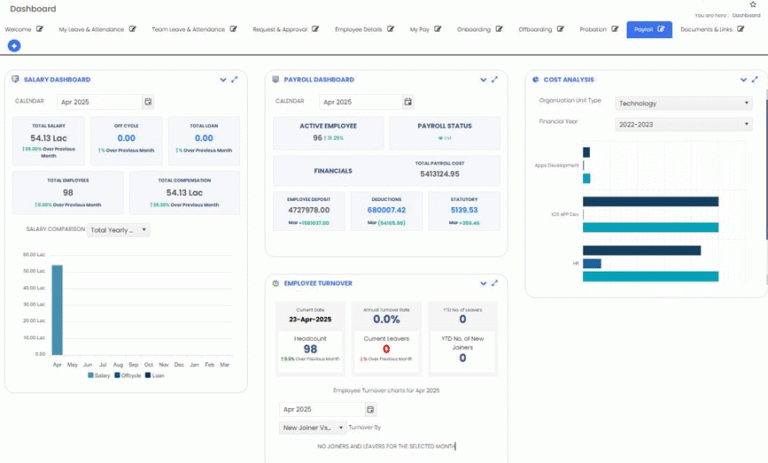768x463 pixels.
Task: Maximize the Employee Turnover panel
Action: [x=495, y=283]
